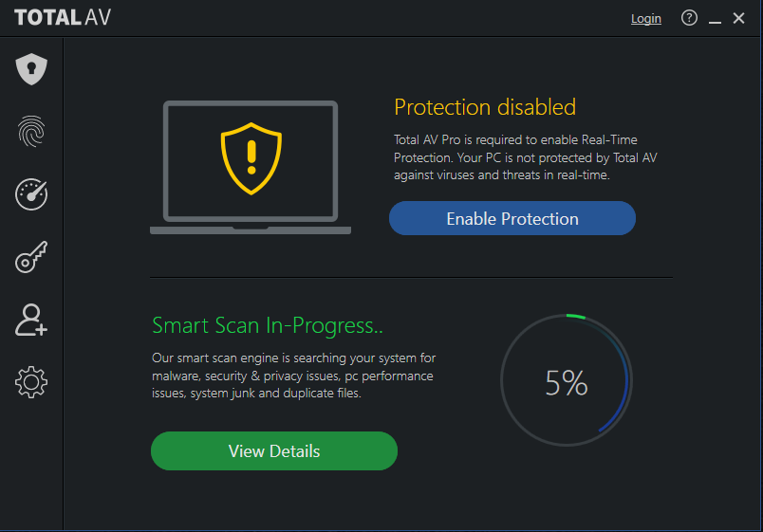Minimize the Total AV window
The image size is (763, 532).
715,18
